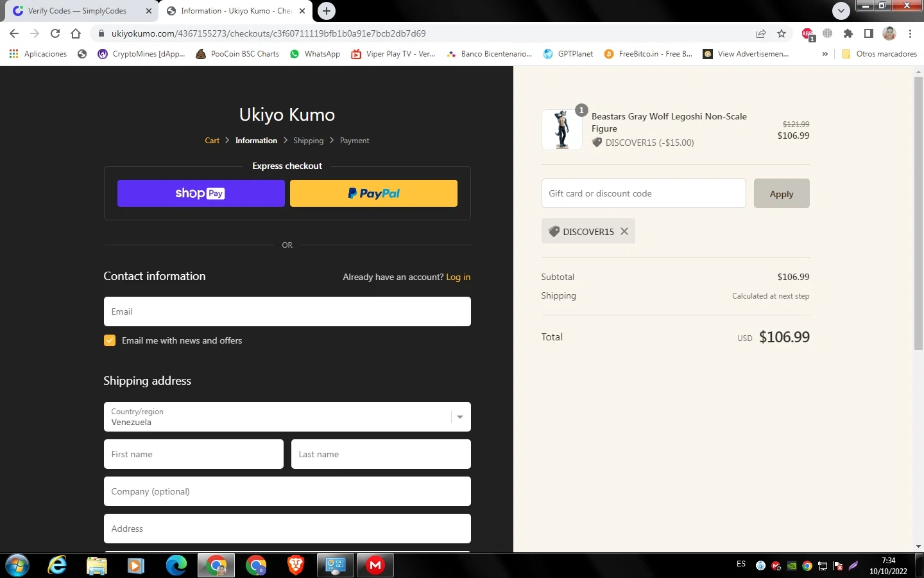
Task: Open browser home page icon
Action: (x=76, y=33)
